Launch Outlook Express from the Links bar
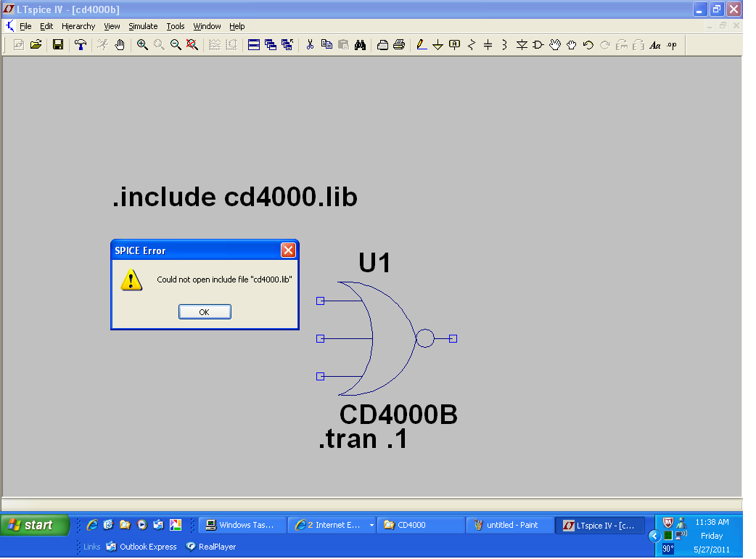 [x=141, y=547]
